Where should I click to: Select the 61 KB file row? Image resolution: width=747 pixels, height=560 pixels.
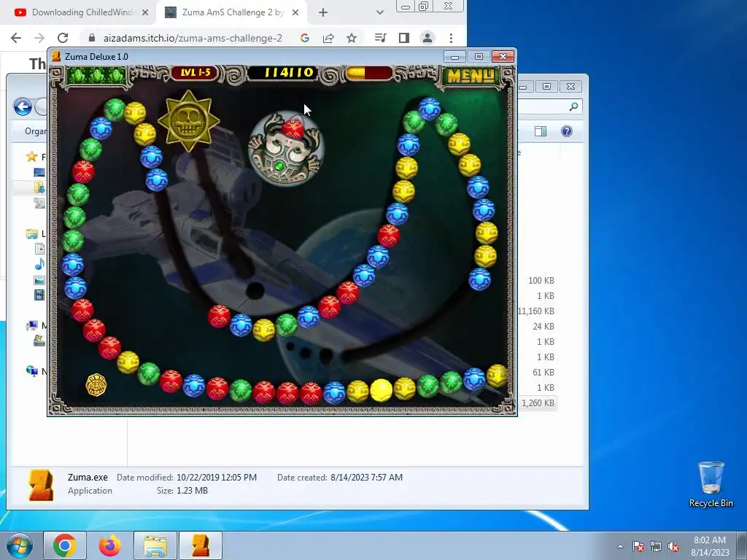click(543, 372)
